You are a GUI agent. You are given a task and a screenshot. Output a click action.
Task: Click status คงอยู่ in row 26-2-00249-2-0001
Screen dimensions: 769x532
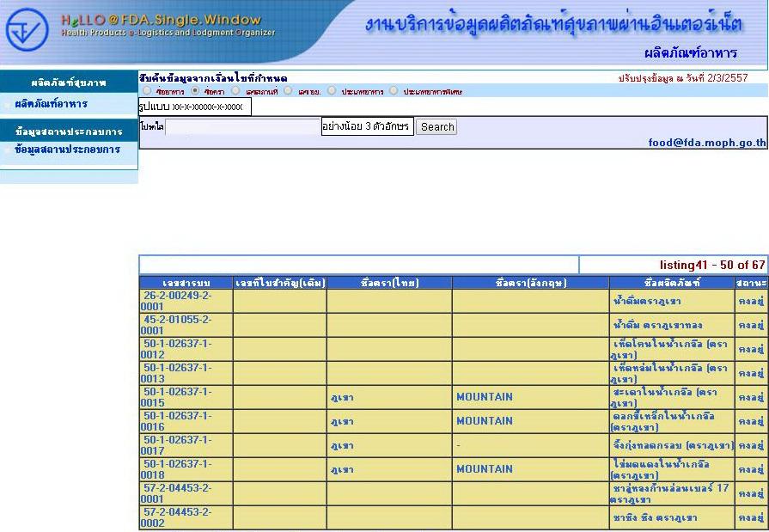click(x=751, y=302)
